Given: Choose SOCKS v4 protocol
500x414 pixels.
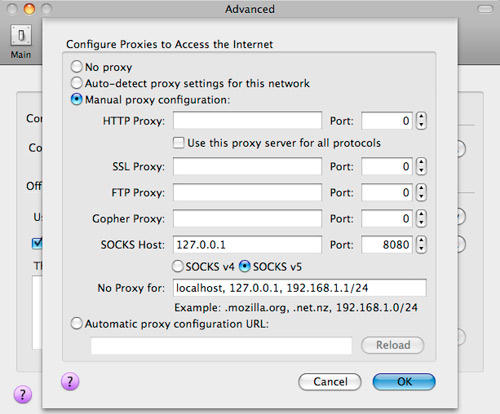Looking at the screenshot, I should click(x=177, y=266).
